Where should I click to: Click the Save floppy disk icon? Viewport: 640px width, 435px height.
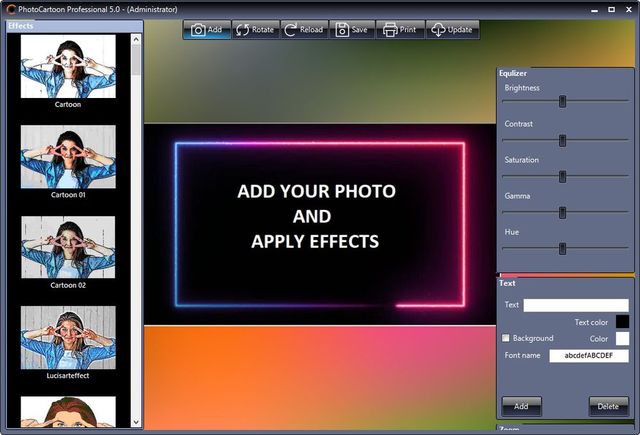click(x=341, y=30)
